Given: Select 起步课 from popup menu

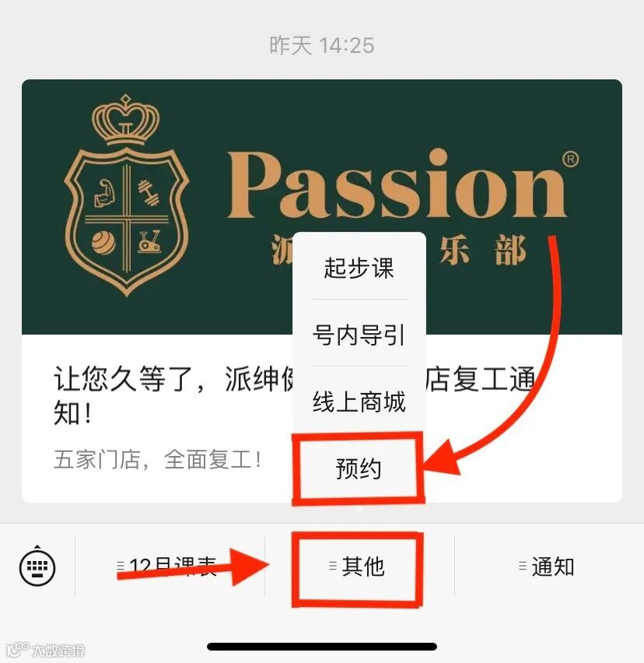Looking at the screenshot, I should click(x=359, y=268).
